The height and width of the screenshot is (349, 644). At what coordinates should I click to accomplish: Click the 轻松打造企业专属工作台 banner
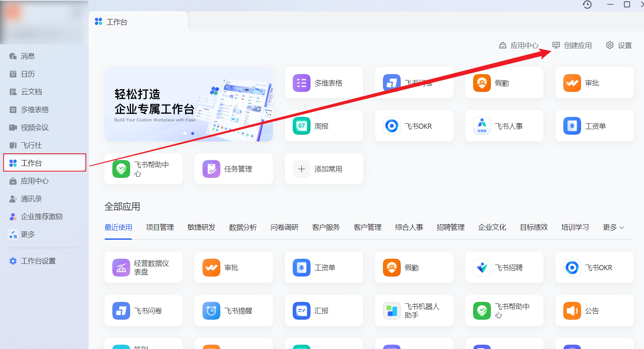189,104
